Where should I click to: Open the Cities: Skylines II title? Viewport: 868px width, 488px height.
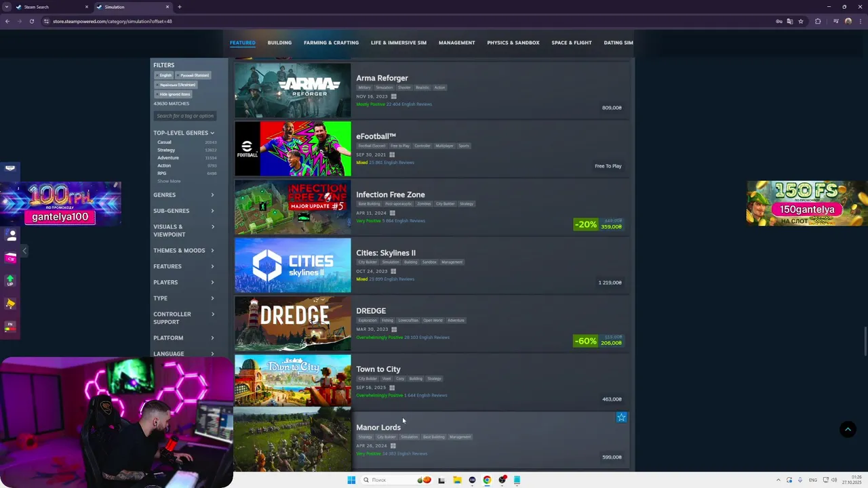[386, 253]
